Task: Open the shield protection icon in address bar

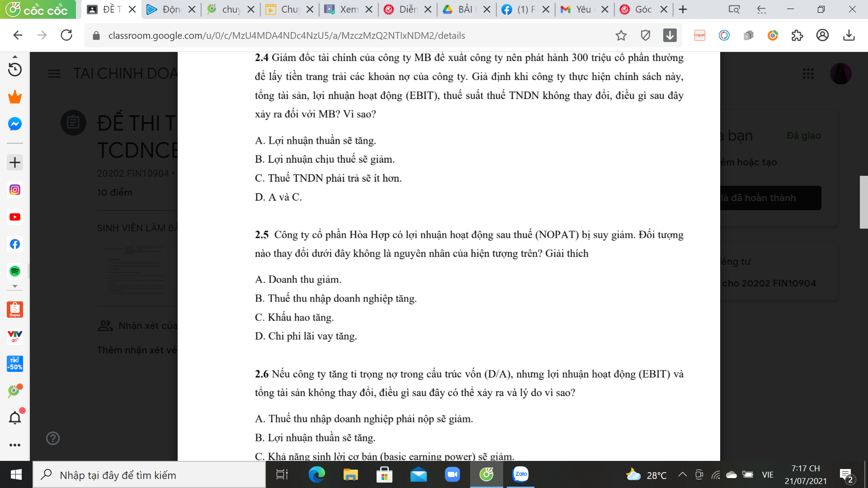Action: (x=646, y=35)
